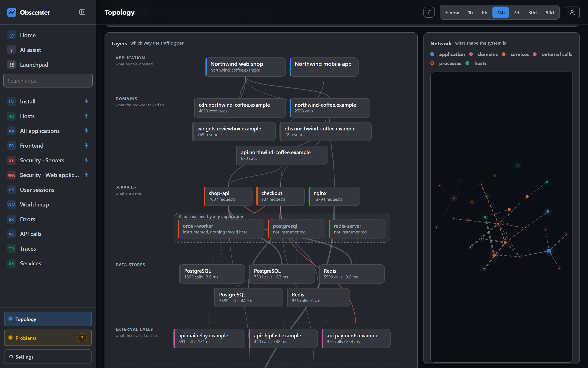Unpin the Frontend app
588x368 pixels.
[x=86, y=145]
